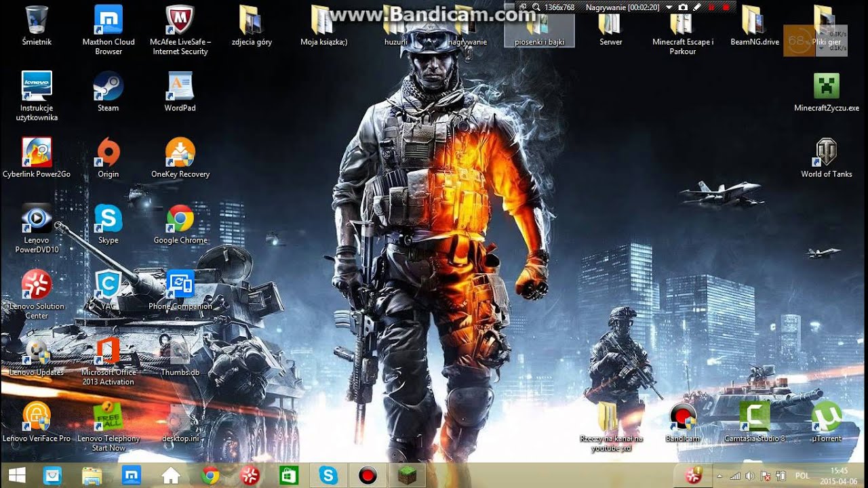Launch Maxthon Cloud Browser desktop shortcut
Image resolution: width=868 pixels, height=488 pixels.
click(108, 30)
